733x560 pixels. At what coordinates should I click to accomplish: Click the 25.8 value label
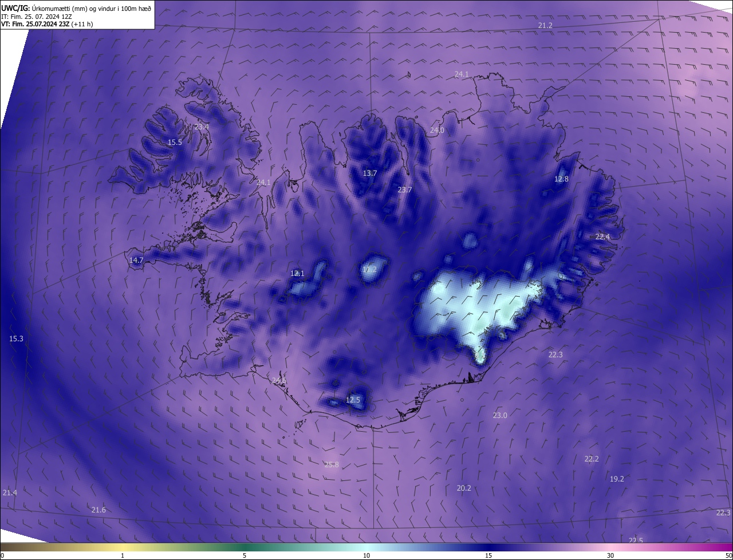[332, 465]
